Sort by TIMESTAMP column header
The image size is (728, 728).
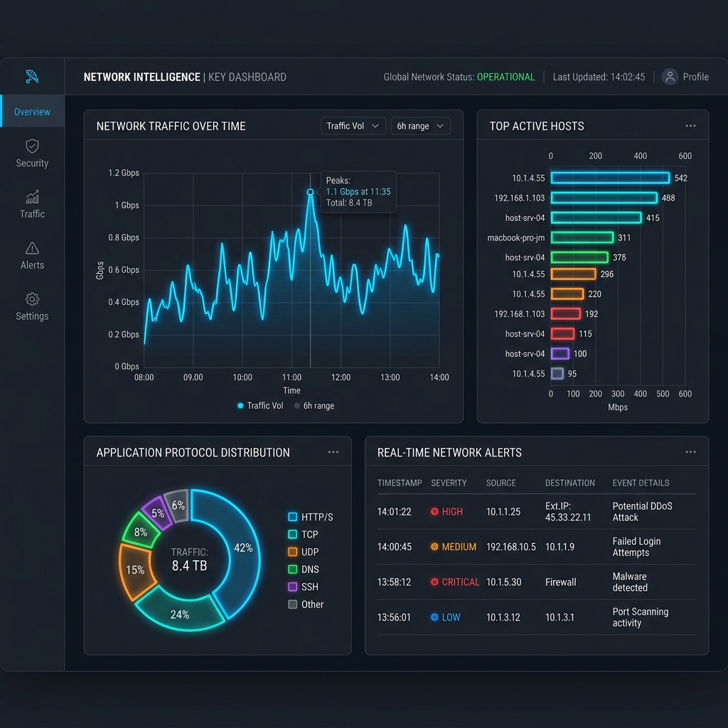[400, 483]
